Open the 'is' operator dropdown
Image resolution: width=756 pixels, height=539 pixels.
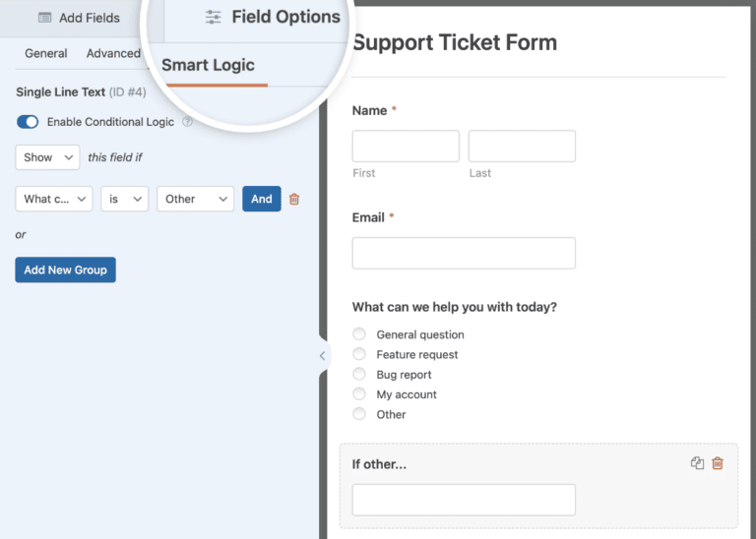pos(124,199)
